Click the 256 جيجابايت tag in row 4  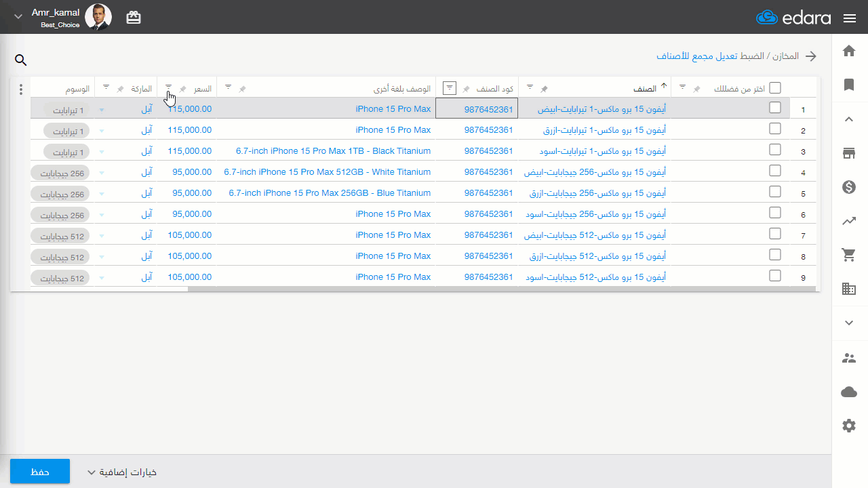tap(60, 173)
